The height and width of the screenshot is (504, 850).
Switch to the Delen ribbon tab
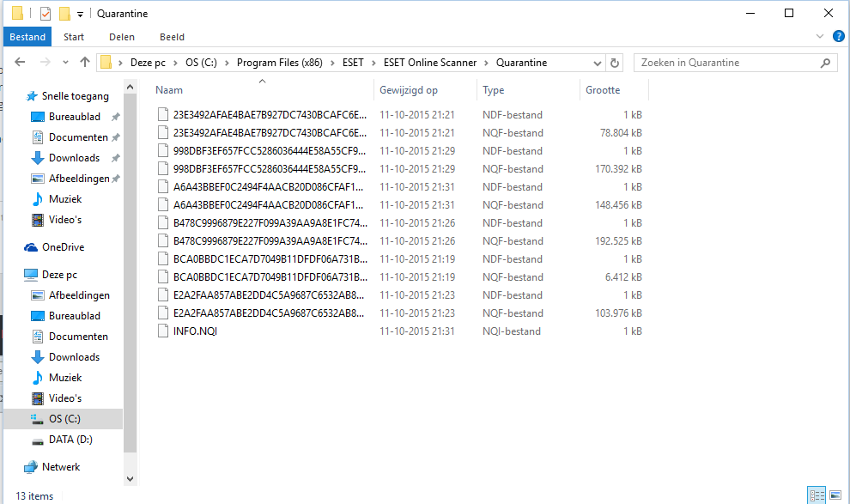[122, 37]
